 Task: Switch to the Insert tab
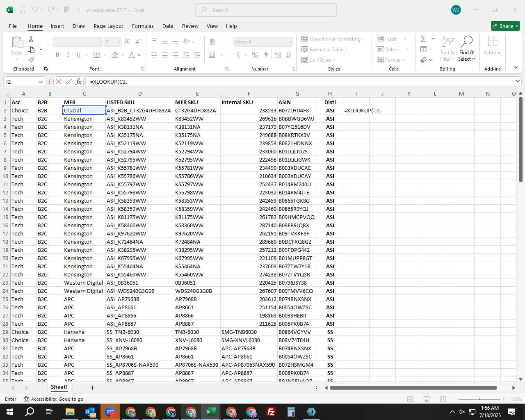57,26
